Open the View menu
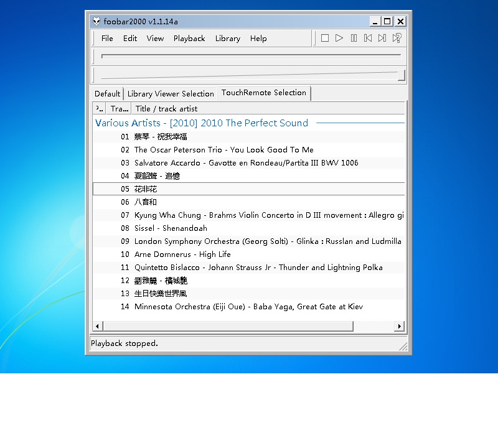The height and width of the screenshot is (448, 498). click(x=155, y=39)
